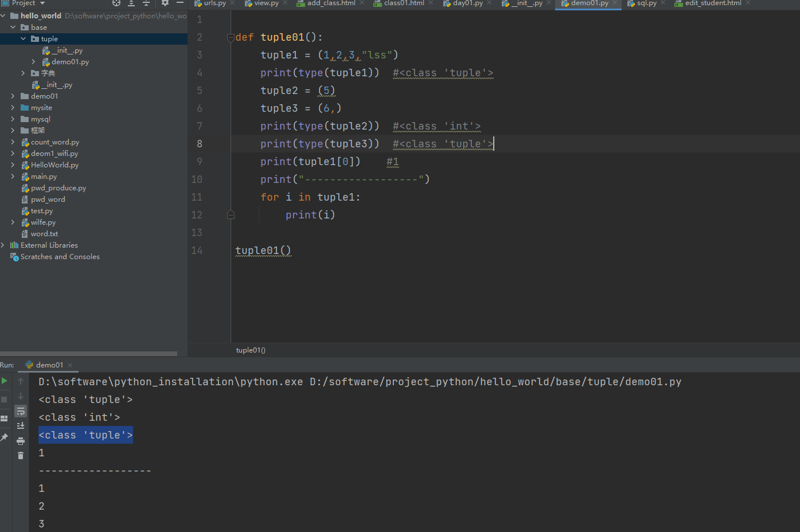Hide the Project tool window
The width and height of the screenshot is (800, 532).
[x=180, y=3]
